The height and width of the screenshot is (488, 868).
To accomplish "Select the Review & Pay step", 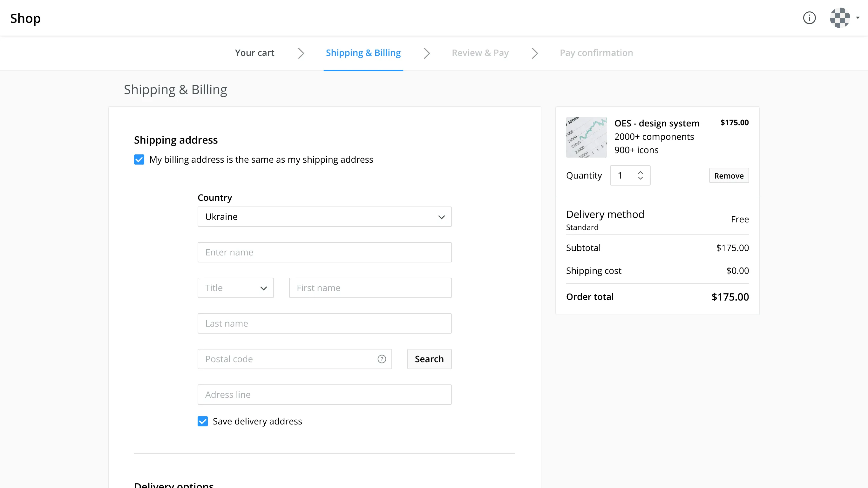I will [480, 53].
